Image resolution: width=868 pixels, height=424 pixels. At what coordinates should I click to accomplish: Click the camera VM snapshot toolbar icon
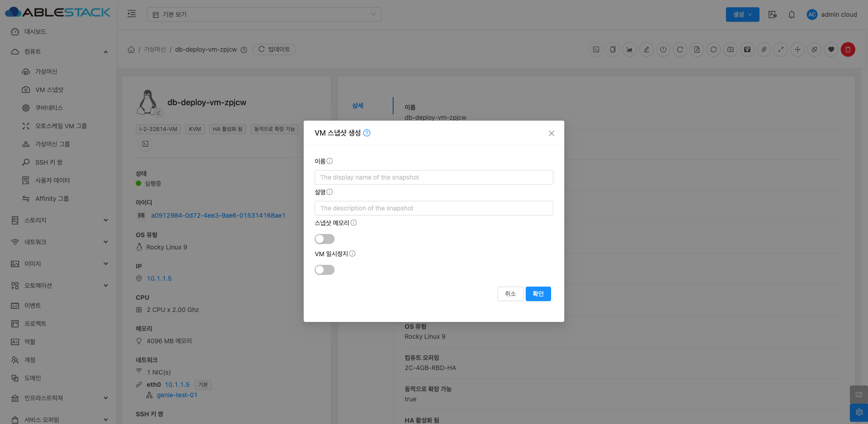(730, 49)
